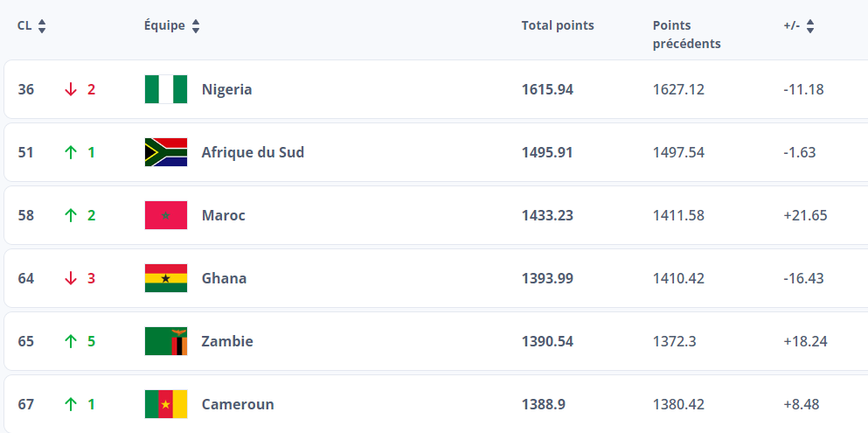Sort by the +/- points change column

tap(810, 26)
